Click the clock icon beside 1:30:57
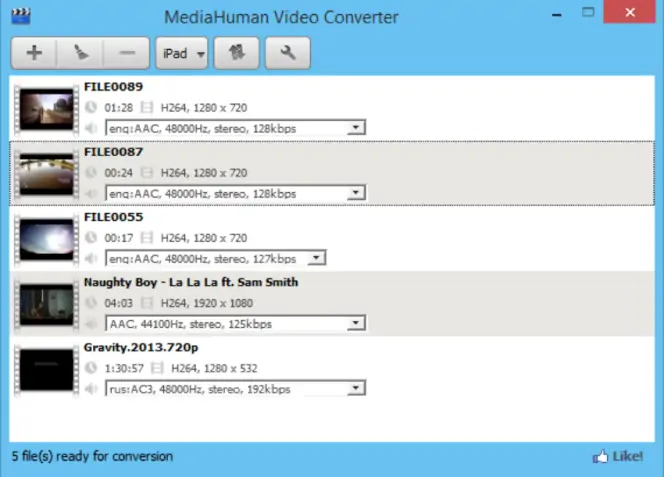Image resolution: width=664 pixels, height=477 pixels. (91, 368)
